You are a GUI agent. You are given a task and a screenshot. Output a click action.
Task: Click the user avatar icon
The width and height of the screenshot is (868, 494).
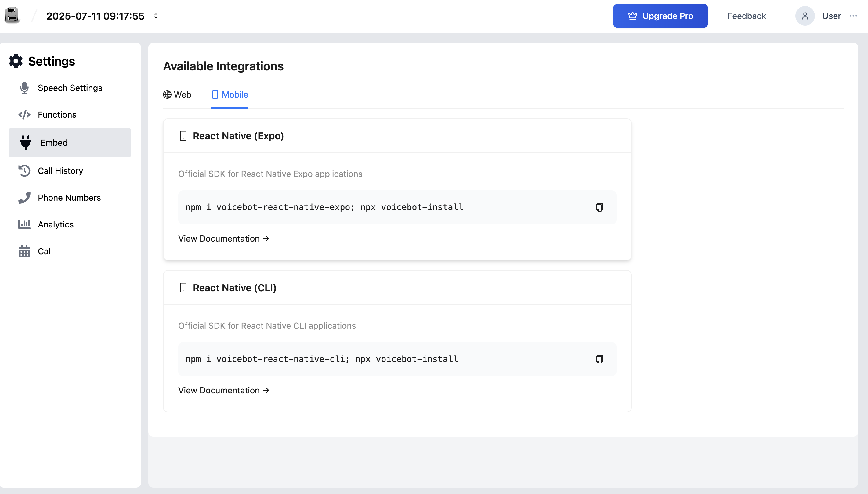pyautogui.click(x=805, y=16)
